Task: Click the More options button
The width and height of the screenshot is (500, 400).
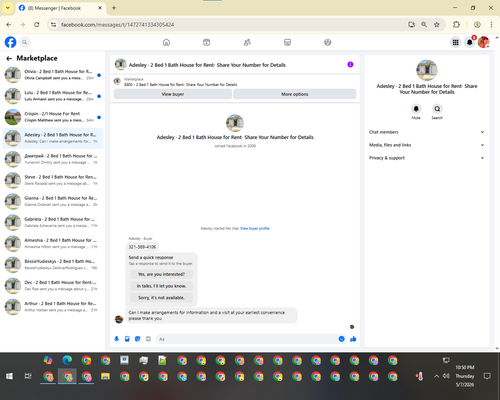Action: point(295,94)
